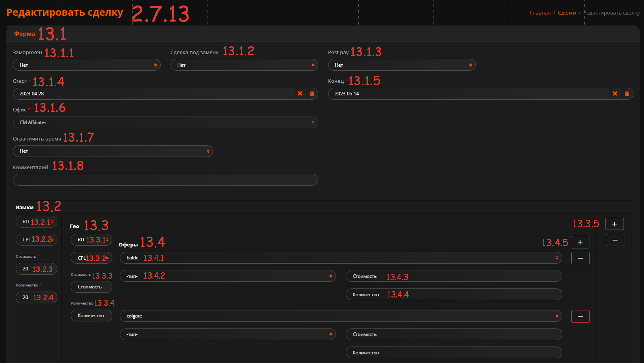Open the Ограничить время dropdown
The image size is (644, 363).
point(113,151)
